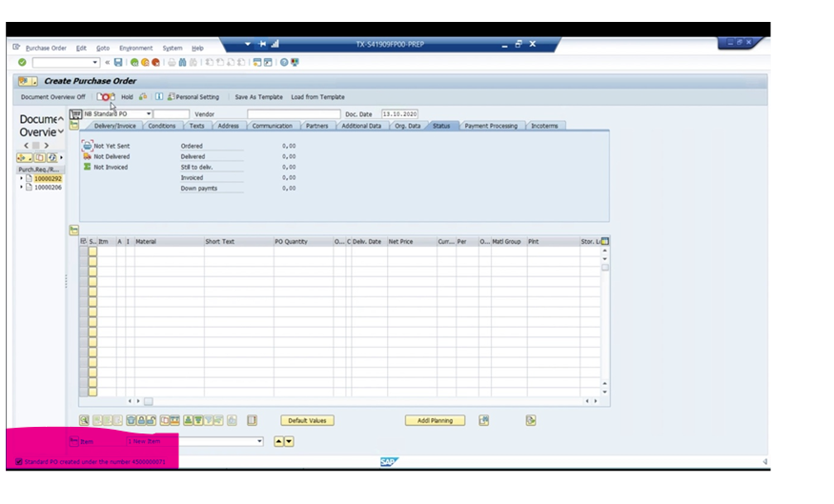Click the Create Shortcut icon
Viewport: 834px width, 504px height.
[268, 62]
